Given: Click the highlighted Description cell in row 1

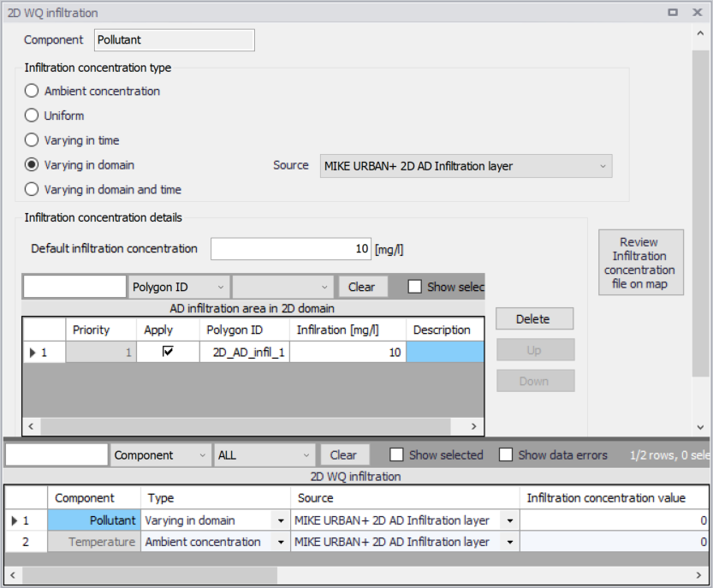Looking at the screenshot, I should point(445,352).
